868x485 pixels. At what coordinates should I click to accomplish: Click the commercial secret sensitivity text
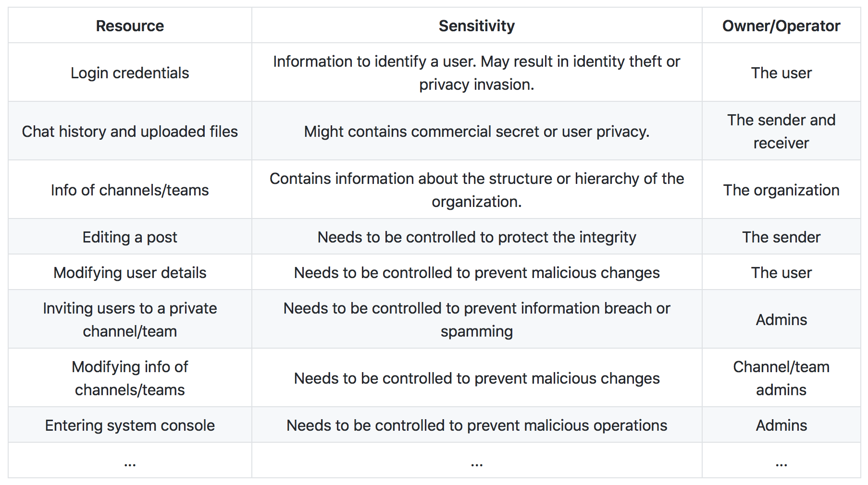coord(476,132)
